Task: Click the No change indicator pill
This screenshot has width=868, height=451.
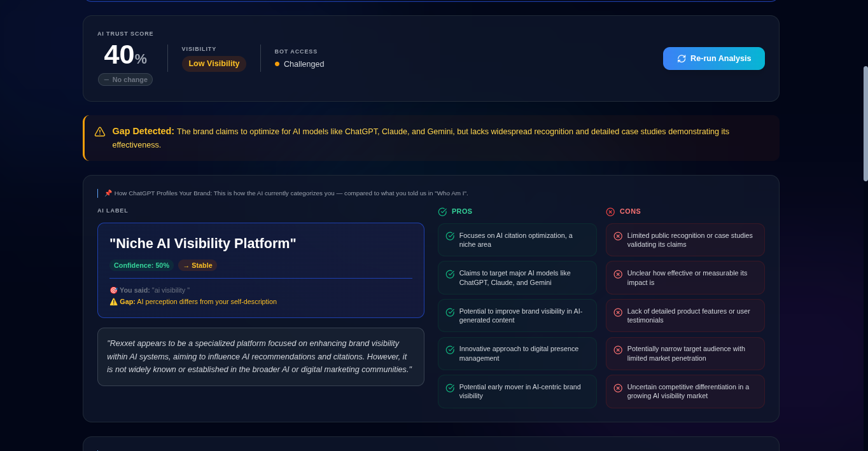Action: 125,80
